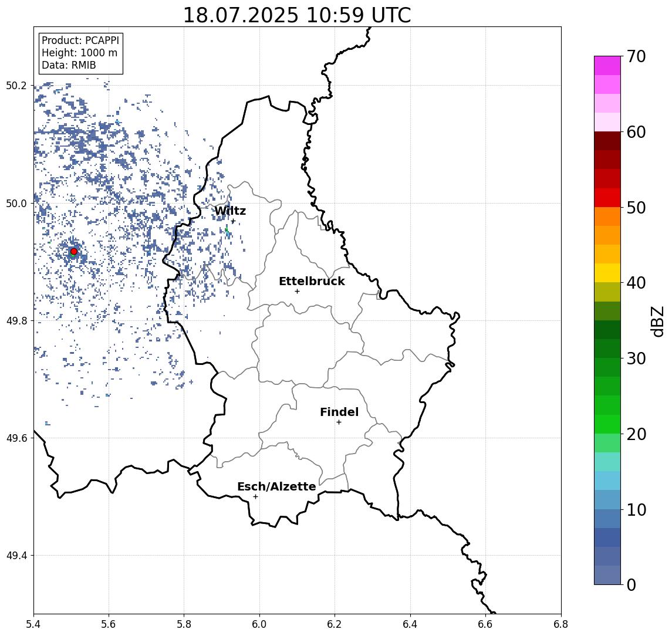The width and height of the screenshot is (672, 636).
Task: Click the 5.4 longitude axis label
Action: (33, 624)
